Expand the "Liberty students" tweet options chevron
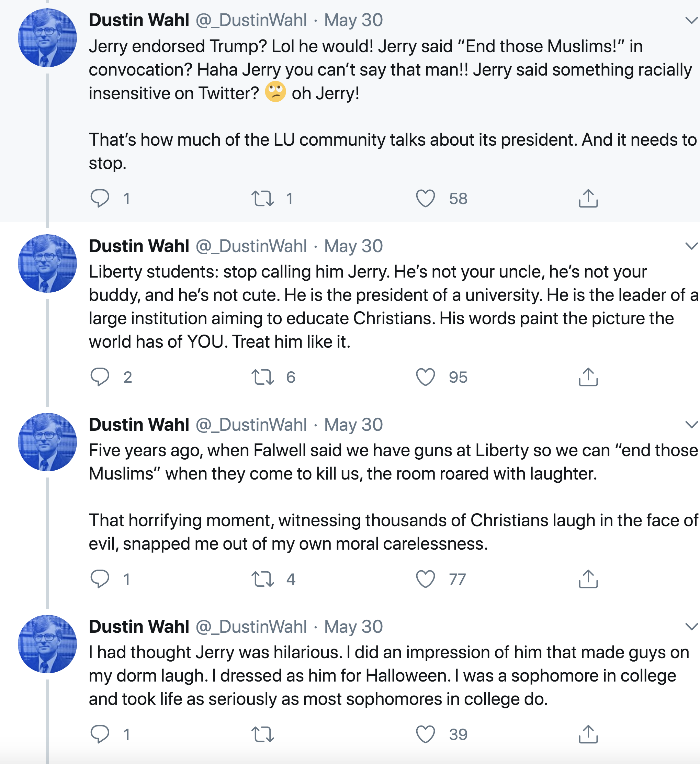 click(691, 246)
